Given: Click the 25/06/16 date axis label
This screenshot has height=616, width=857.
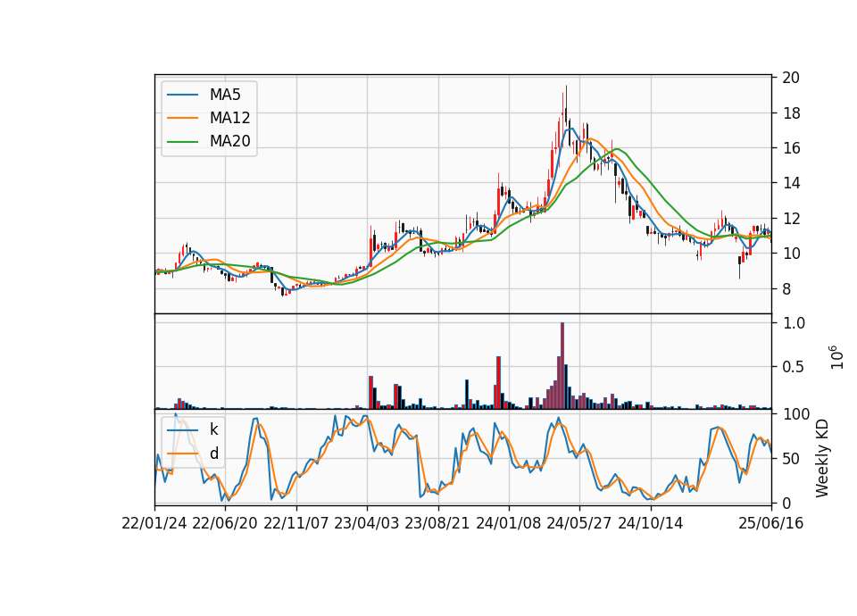Looking at the screenshot, I should [771, 523].
